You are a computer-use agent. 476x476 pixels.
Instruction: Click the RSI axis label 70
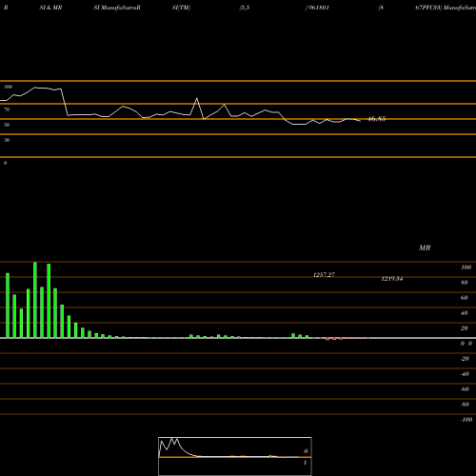pos(7,109)
